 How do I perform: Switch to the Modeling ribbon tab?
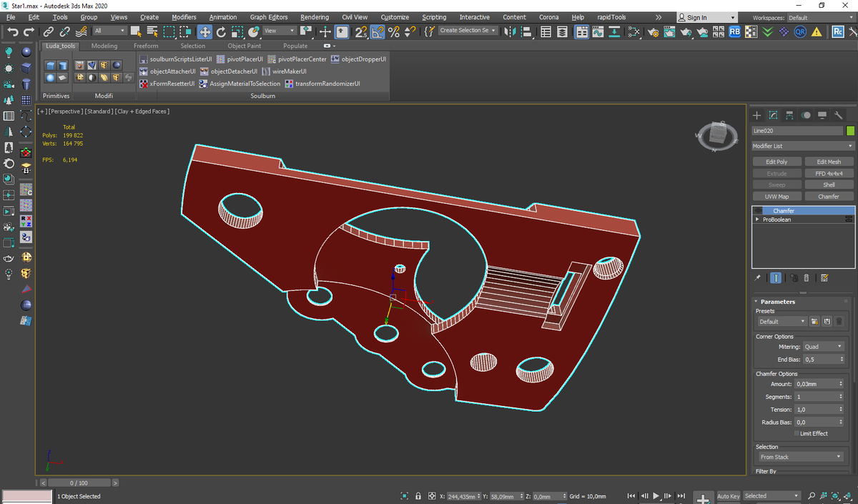(104, 46)
